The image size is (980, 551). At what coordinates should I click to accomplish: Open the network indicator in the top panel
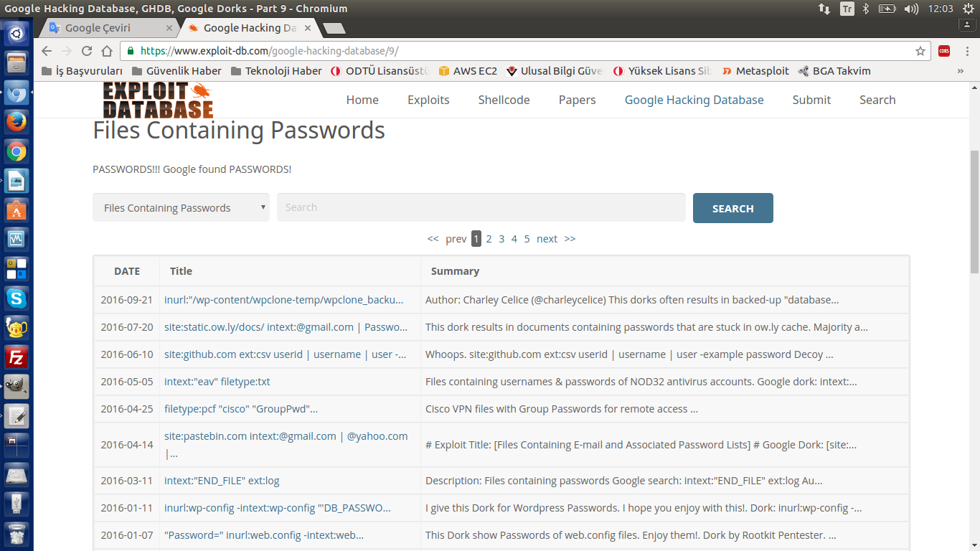[824, 9]
